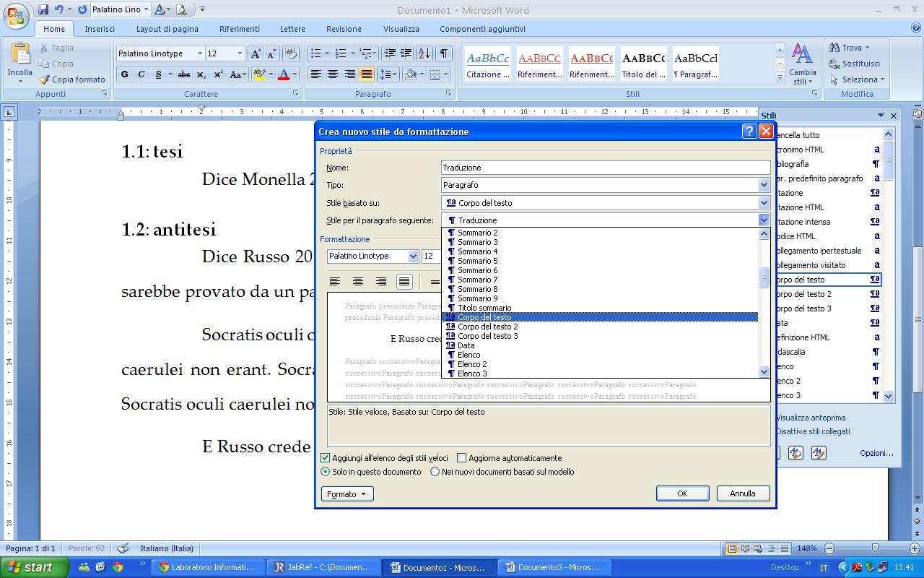924x578 pixels.
Task: Open dialog font name dropdown
Action: tap(413, 256)
